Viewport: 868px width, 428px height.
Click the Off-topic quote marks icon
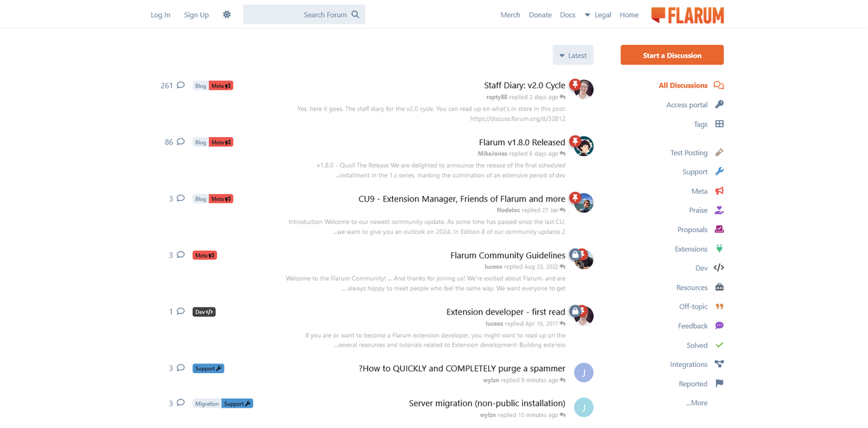coord(719,307)
